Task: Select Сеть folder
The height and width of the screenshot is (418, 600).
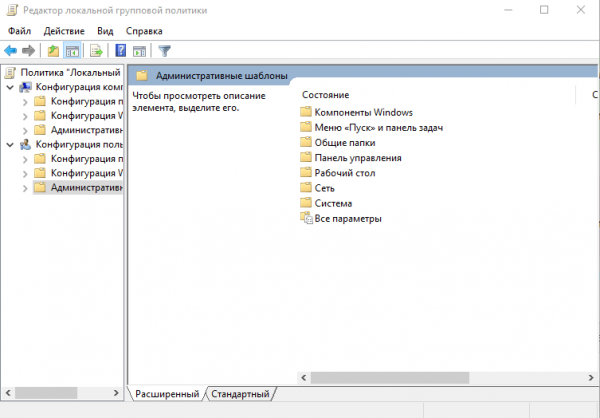Action: coord(324,188)
